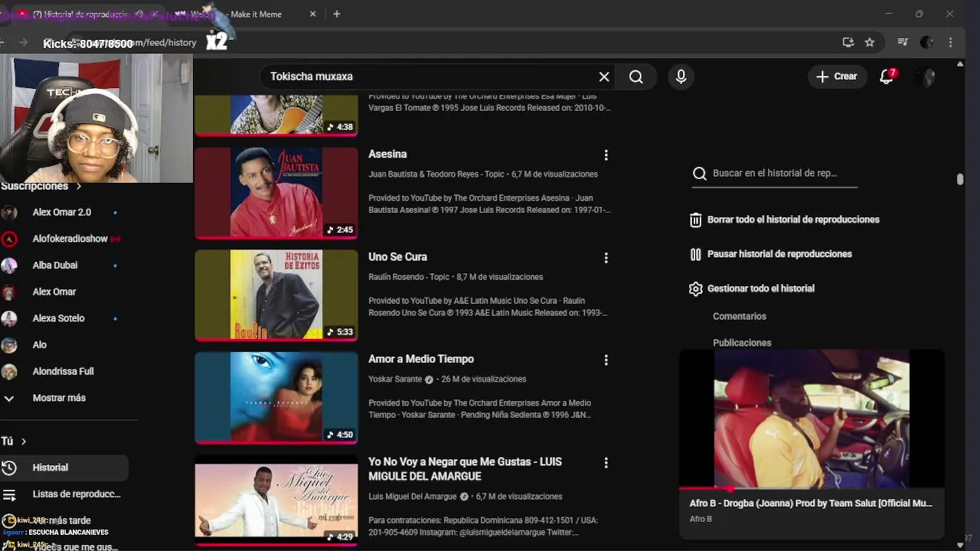
Task: Click the Uno Se Cura title
Action: click(397, 256)
